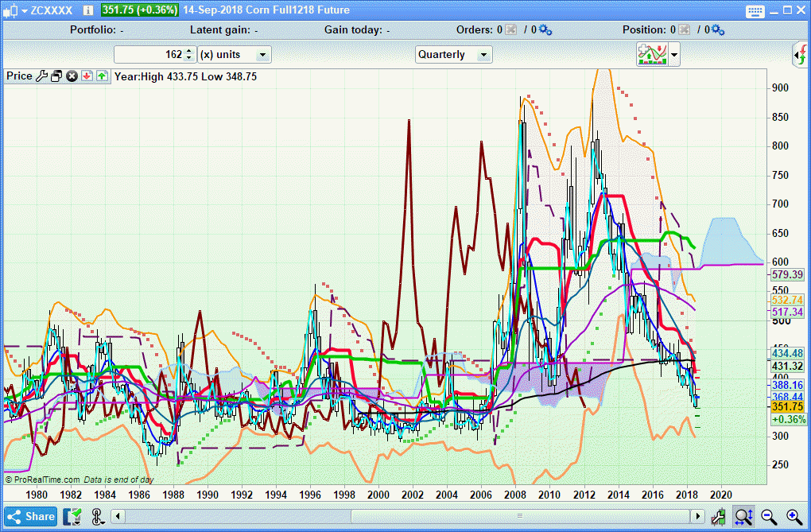Click the duplicate Price panel icon
Screen dimensions: 811x532
pyautogui.click(x=56, y=76)
